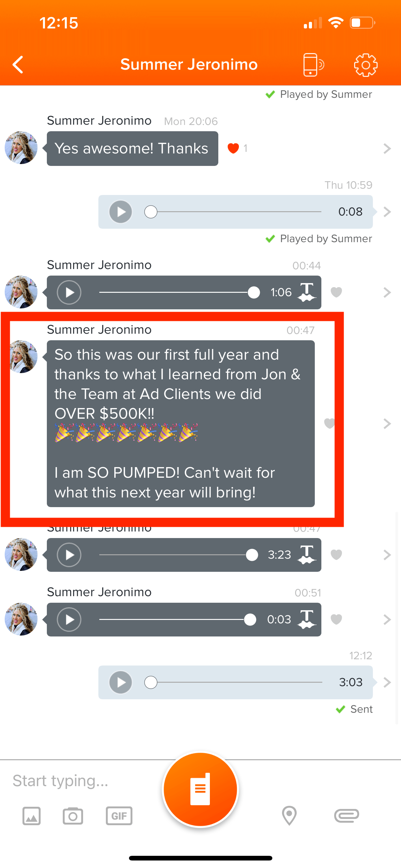Like the 3:23 voice message
The height and width of the screenshot is (868, 401).
[x=336, y=555]
